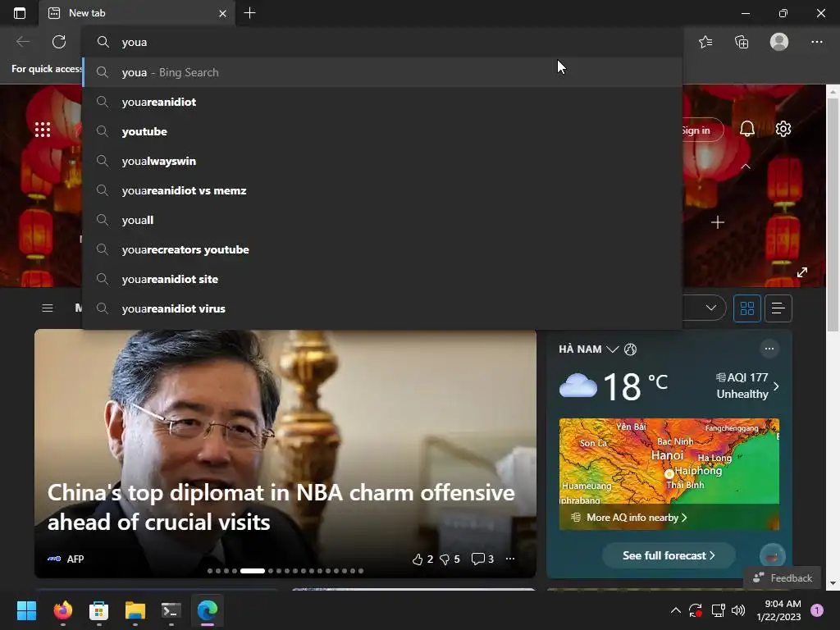
Task: Open the feed hamburger menu
Action: [x=47, y=308]
